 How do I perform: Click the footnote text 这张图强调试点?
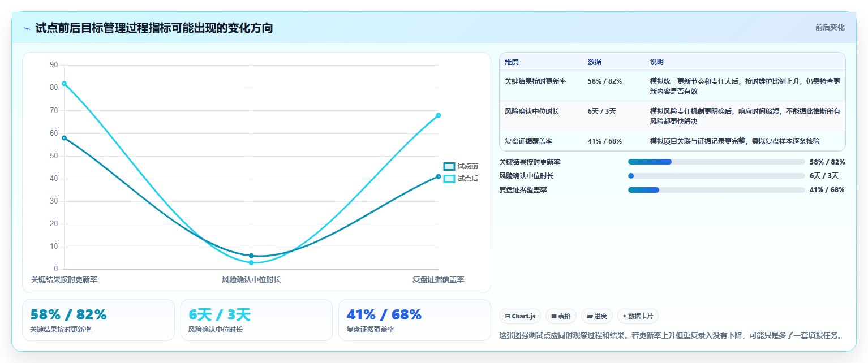coord(670,335)
